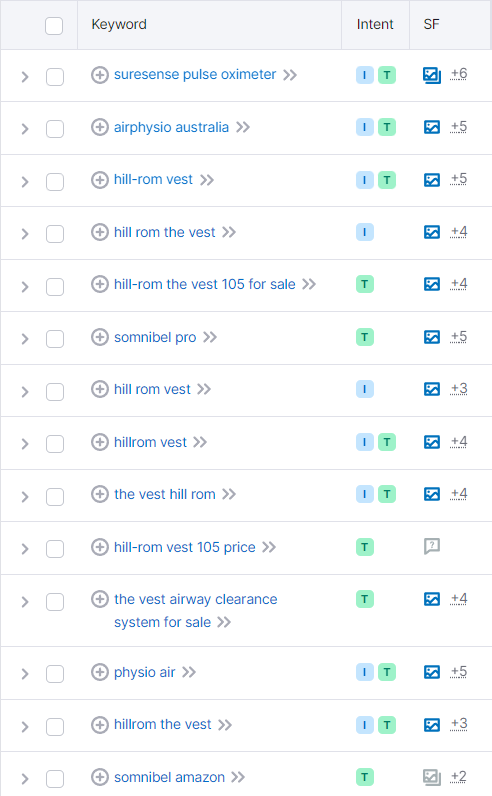
Task: Click the question-mark SF icon for hill-rom vest 105 price
Action: [x=432, y=546]
